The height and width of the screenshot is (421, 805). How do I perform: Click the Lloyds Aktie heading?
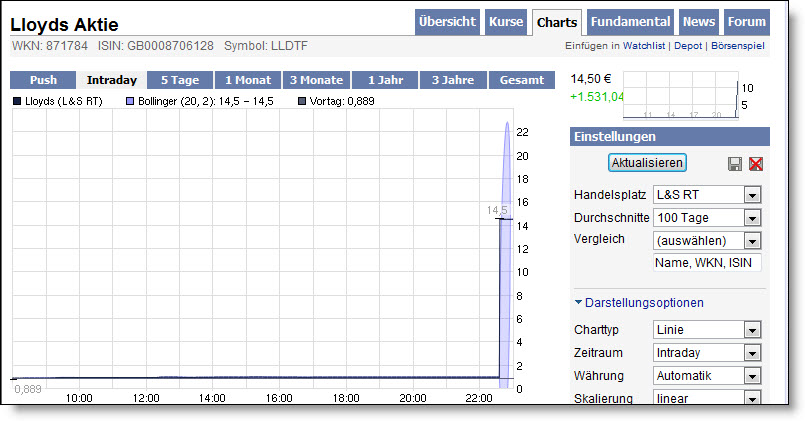click(x=64, y=25)
